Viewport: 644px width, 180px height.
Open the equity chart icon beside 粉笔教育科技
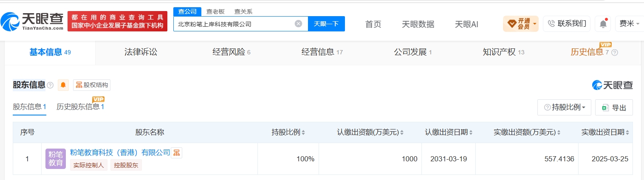pos(176,153)
